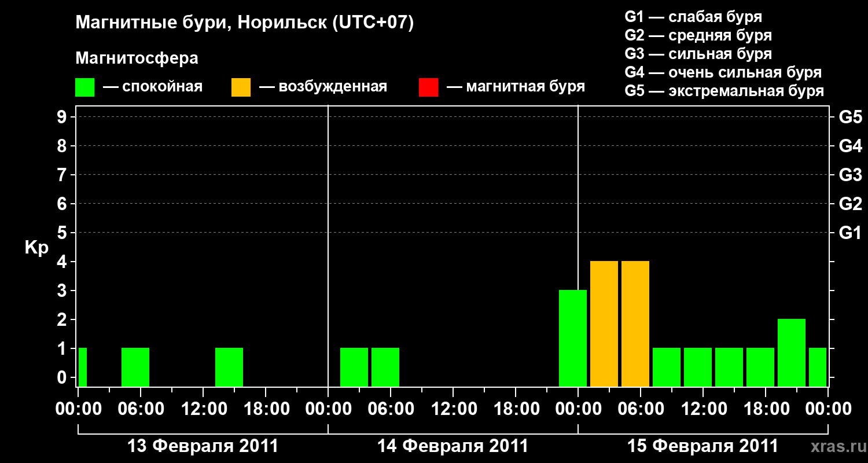The image size is (868, 463).
Task: Click the green bar after 12:00 on 13 February
Action: (x=229, y=367)
